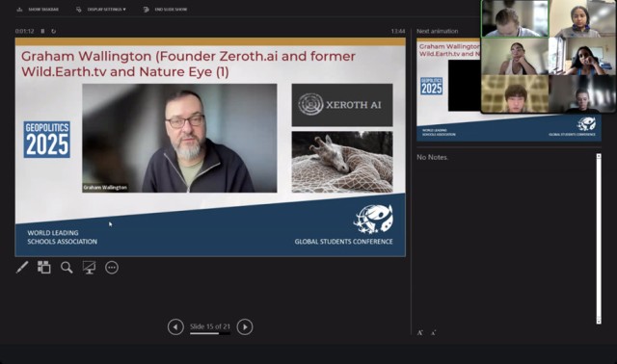Open the See All Slides grid
Image resolution: width=617 pixels, height=364 pixels.
(x=44, y=268)
